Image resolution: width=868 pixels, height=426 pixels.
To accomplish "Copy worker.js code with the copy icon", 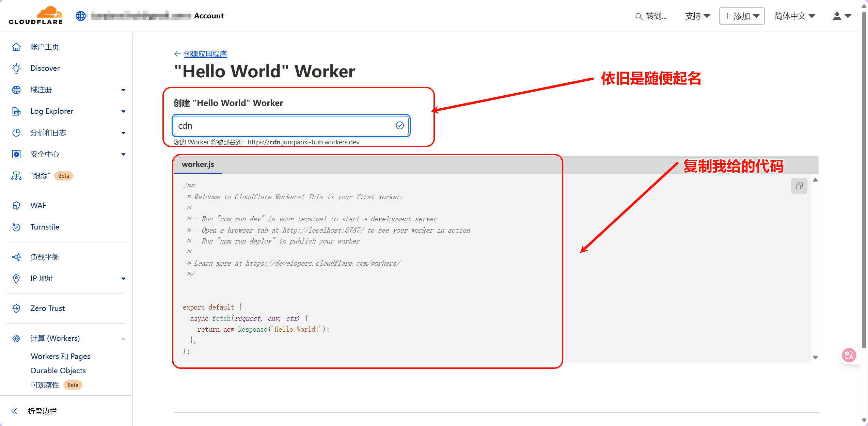I will [x=799, y=186].
